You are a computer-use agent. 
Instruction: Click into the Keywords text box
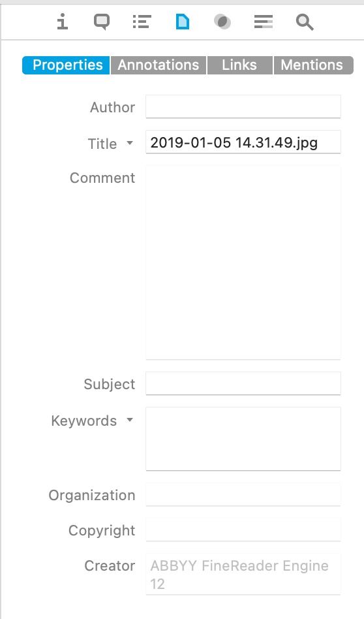click(243, 439)
